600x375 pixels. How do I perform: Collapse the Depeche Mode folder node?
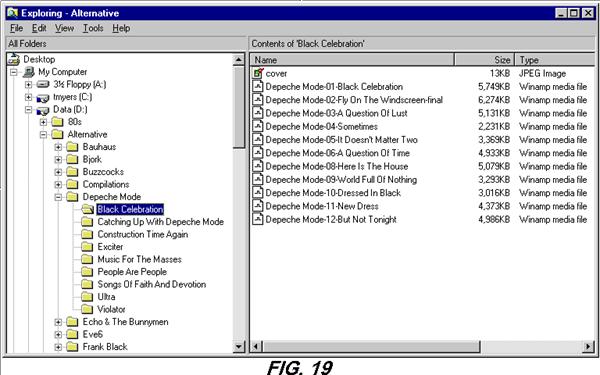coord(58,197)
